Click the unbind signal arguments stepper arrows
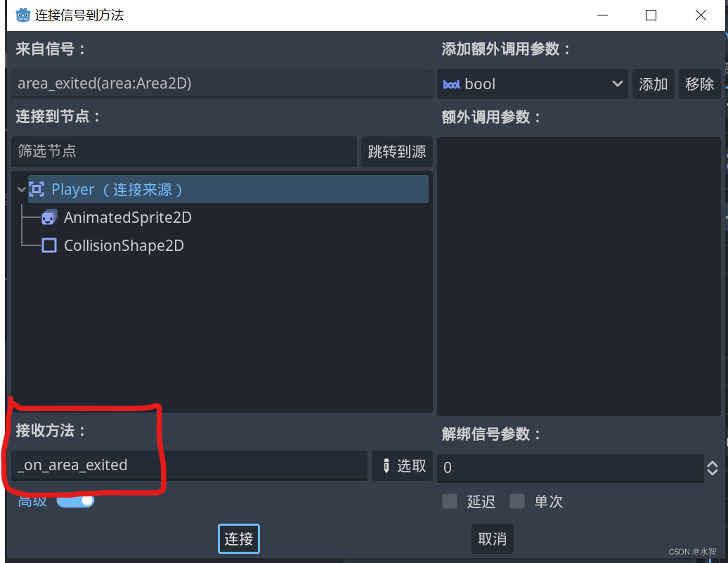 713,468
